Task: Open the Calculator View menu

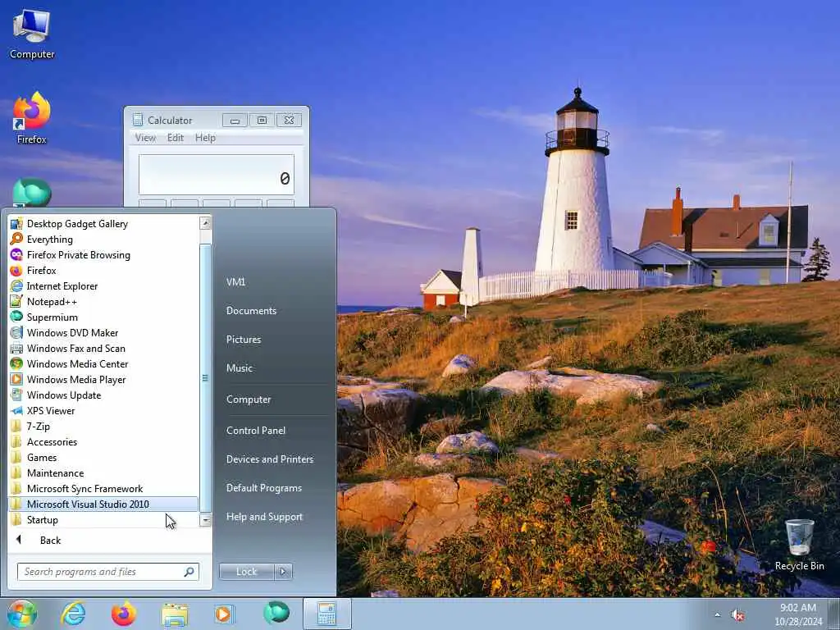Action: 145,138
